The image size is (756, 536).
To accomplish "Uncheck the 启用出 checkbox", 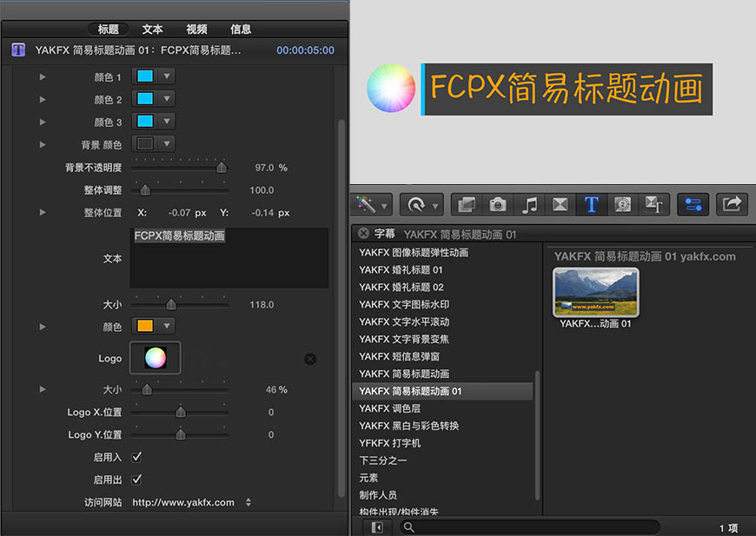I will click(137, 480).
